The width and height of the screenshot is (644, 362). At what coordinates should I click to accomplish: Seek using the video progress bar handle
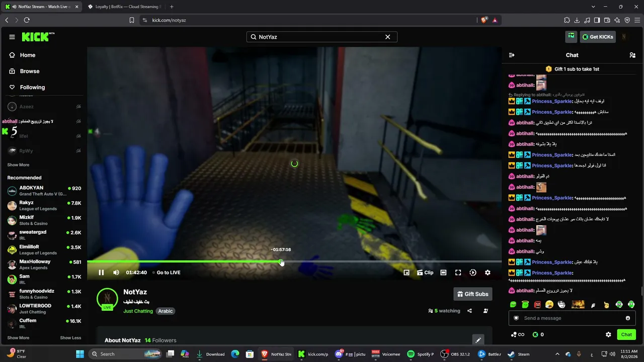point(281,262)
